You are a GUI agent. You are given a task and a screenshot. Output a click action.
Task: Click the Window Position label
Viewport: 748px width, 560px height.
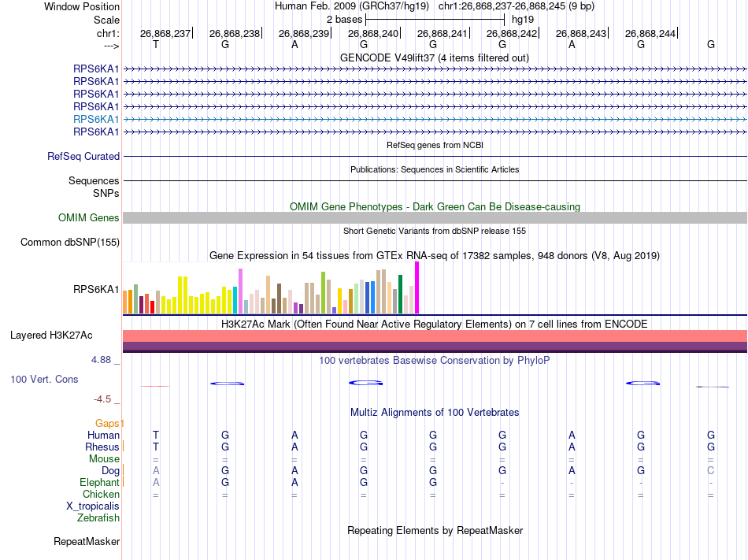pyautogui.click(x=82, y=6)
